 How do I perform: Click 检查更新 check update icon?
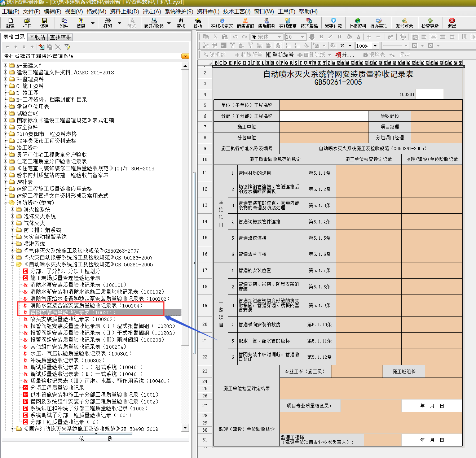[430, 23]
